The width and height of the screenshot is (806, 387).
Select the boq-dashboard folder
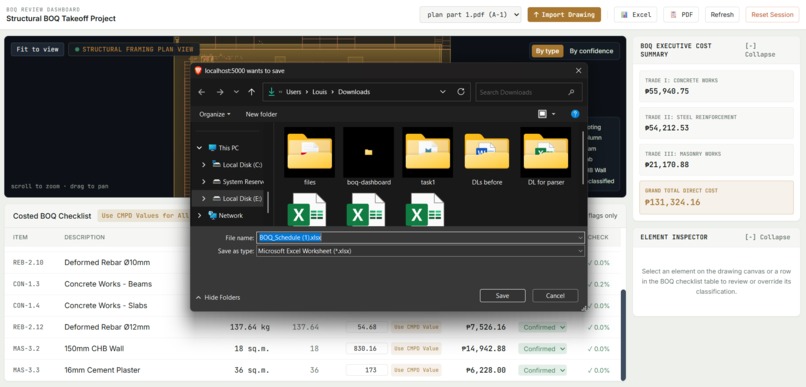369,157
